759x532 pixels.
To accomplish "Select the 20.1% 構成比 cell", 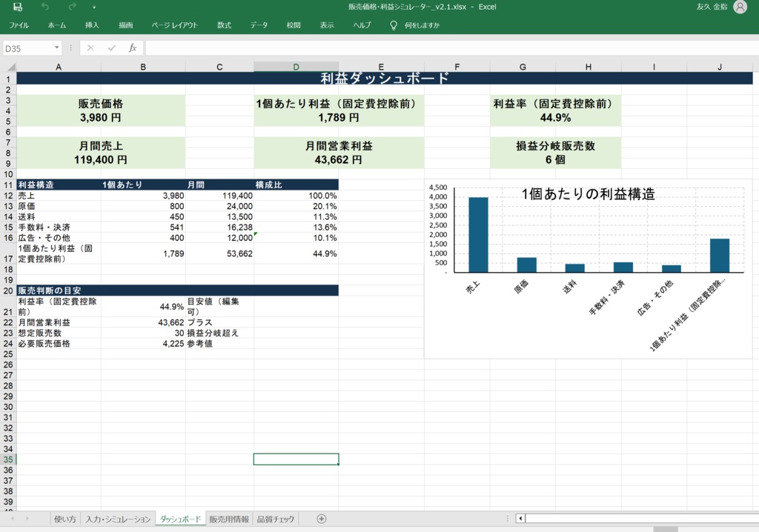I will tap(296, 206).
